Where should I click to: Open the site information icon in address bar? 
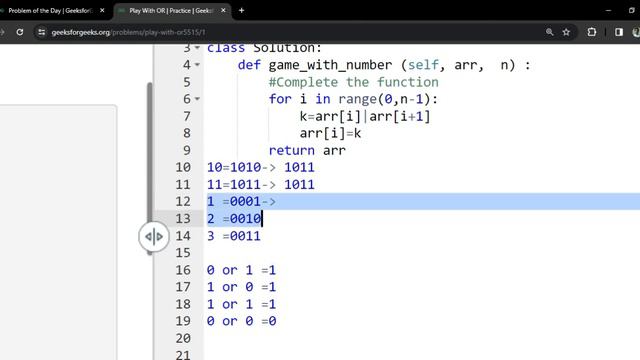[41, 32]
